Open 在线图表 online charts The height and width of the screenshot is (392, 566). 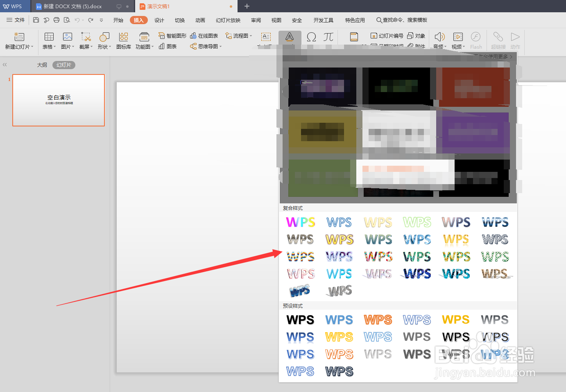pos(204,36)
